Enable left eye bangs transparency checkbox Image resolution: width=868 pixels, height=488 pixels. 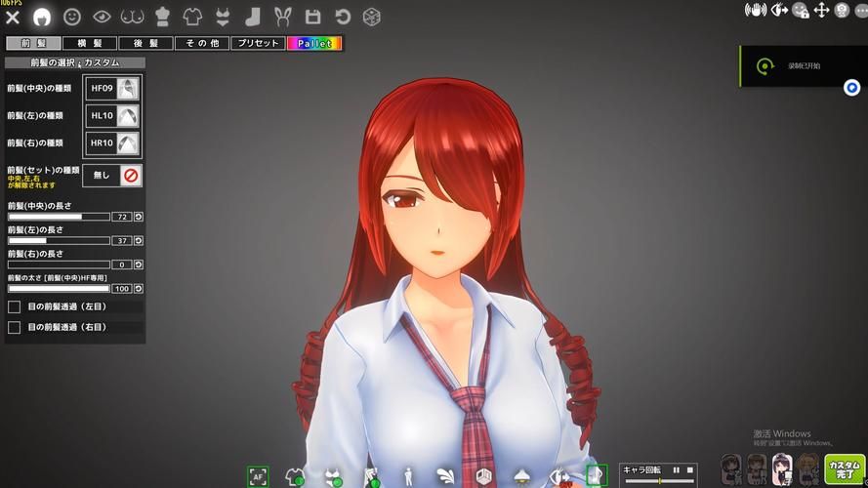15,306
